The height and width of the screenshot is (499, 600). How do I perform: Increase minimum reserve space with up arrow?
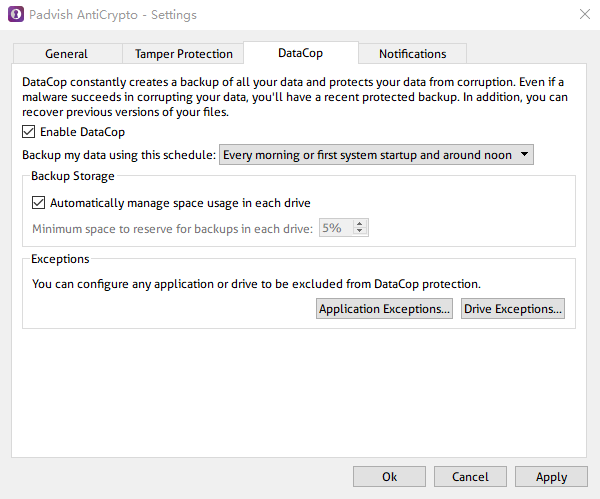359,223
